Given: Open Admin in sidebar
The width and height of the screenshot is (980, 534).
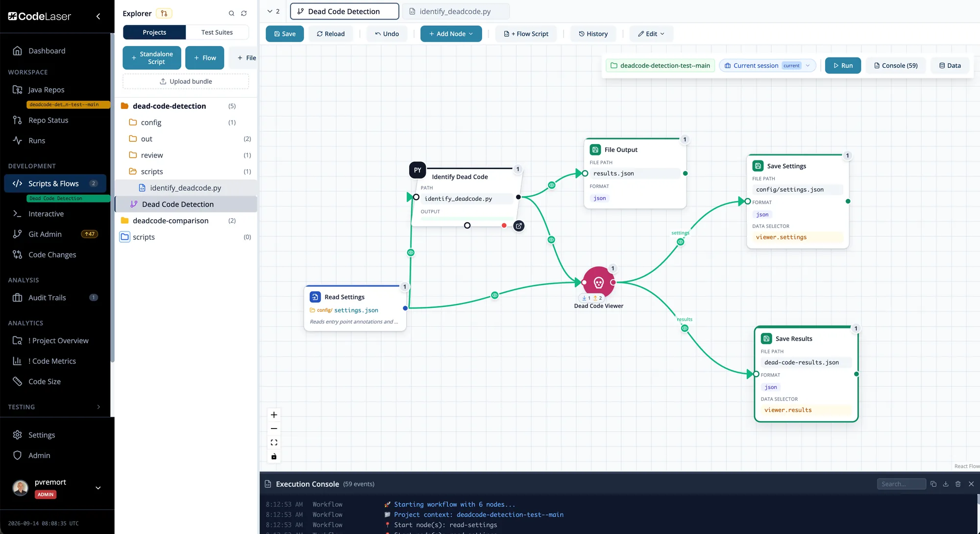Looking at the screenshot, I should tap(39, 456).
